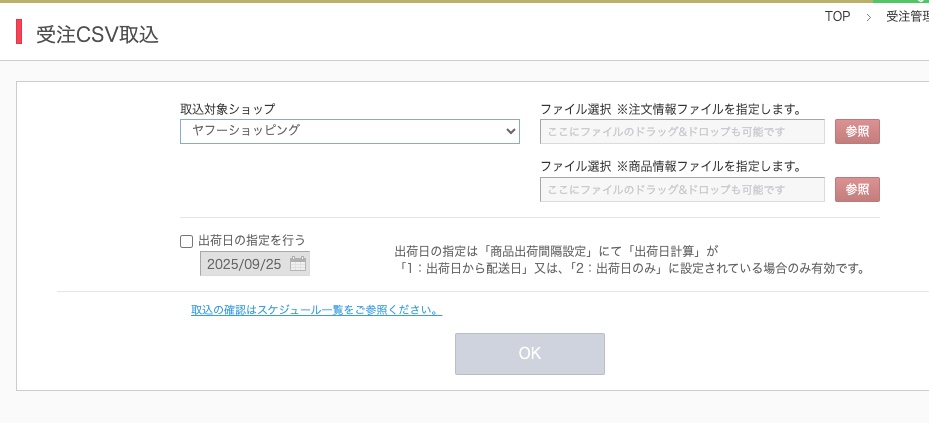Click the 商品情報ファイル drag-and-drop field

pos(682,190)
